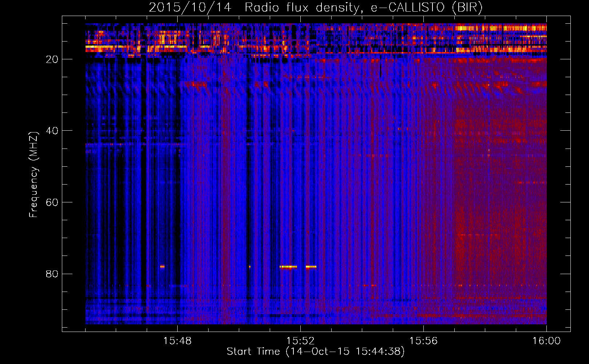The height and width of the screenshot is (364, 589).
Task: Click the 40 MHz frequency tick label
Action: point(52,131)
